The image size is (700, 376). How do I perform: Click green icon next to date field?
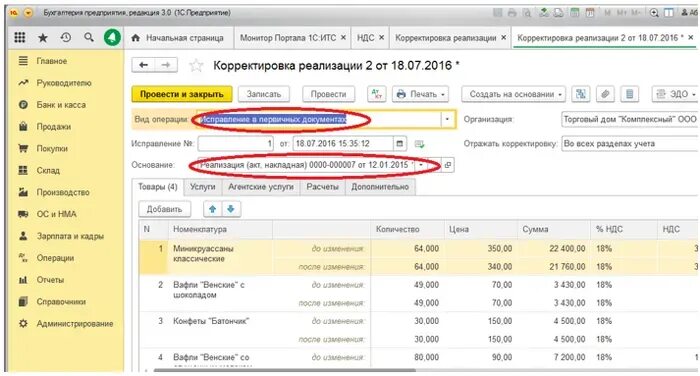419,144
